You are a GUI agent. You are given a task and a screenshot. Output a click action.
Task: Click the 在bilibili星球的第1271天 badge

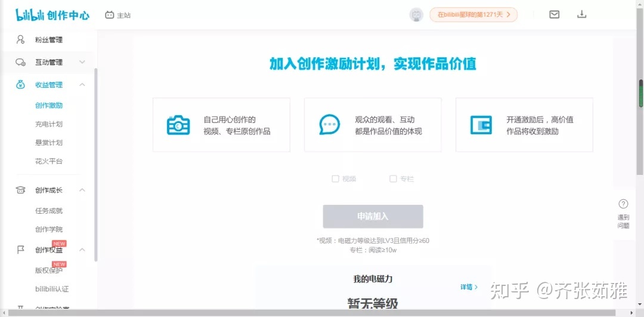473,15
